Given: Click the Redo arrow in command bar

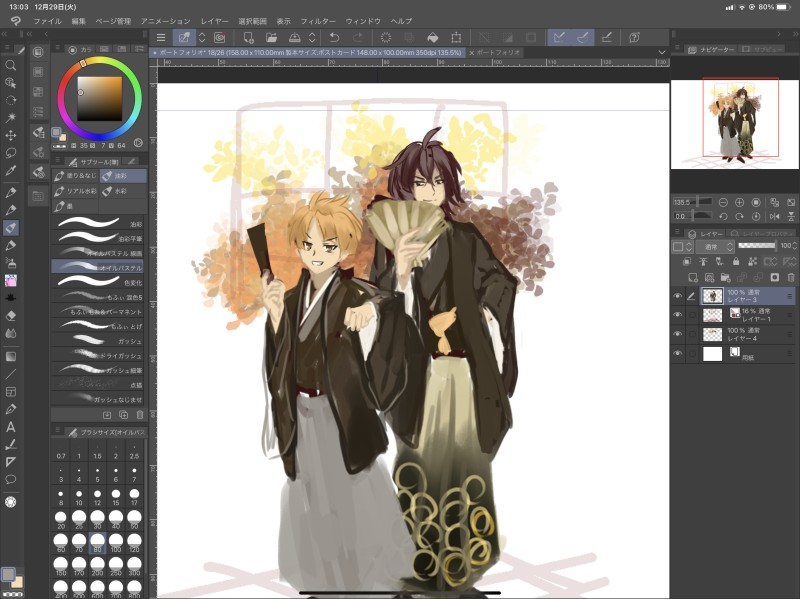Looking at the screenshot, I should click(358, 37).
